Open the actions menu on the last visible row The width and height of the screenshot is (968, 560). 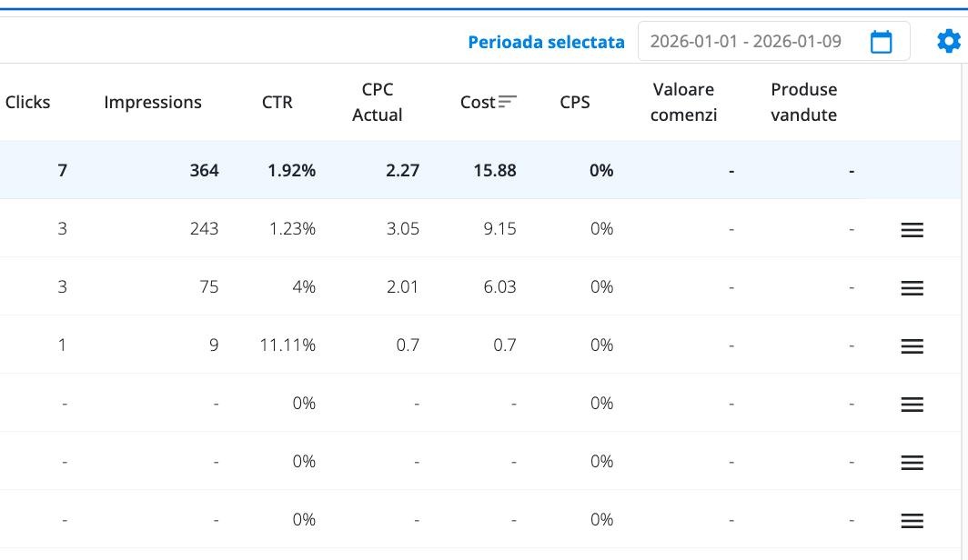[x=911, y=519]
